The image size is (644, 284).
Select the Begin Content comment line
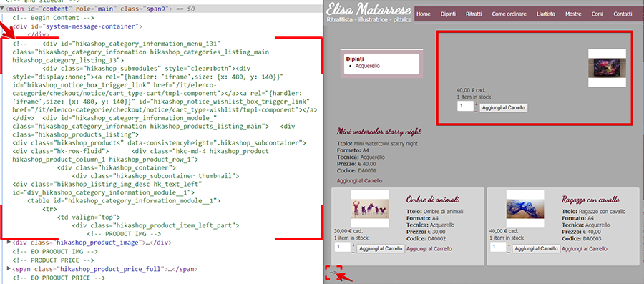point(54,18)
